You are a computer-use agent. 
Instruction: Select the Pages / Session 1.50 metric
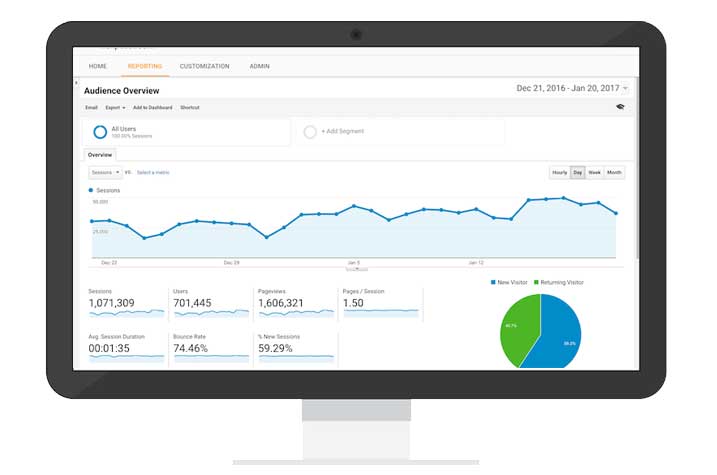tap(380, 303)
